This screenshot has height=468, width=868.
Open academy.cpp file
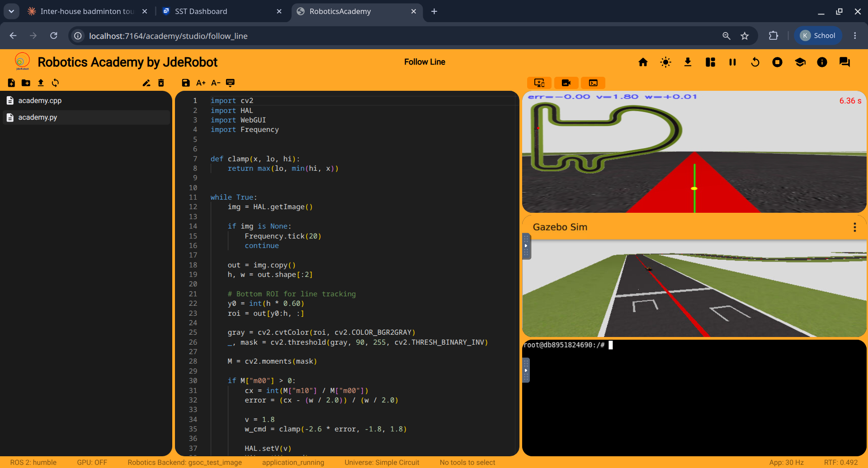pyautogui.click(x=86, y=101)
